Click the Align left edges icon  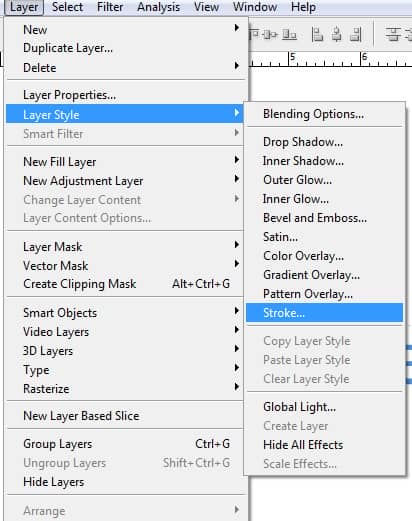317,34
